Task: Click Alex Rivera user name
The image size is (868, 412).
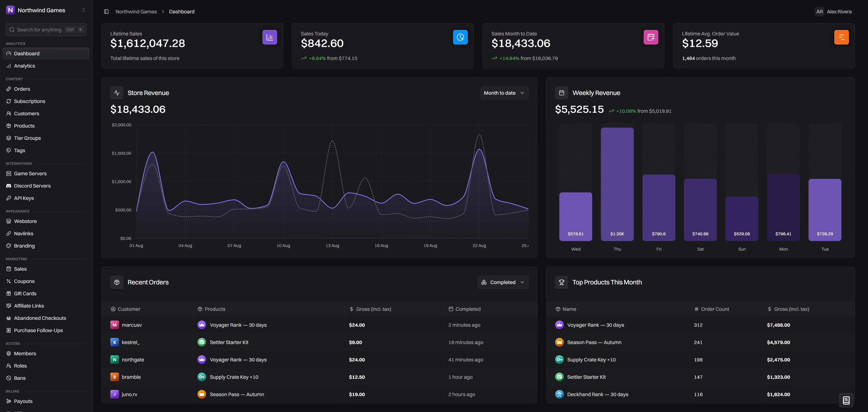Action: pyautogui.click(x=839, y=12)
